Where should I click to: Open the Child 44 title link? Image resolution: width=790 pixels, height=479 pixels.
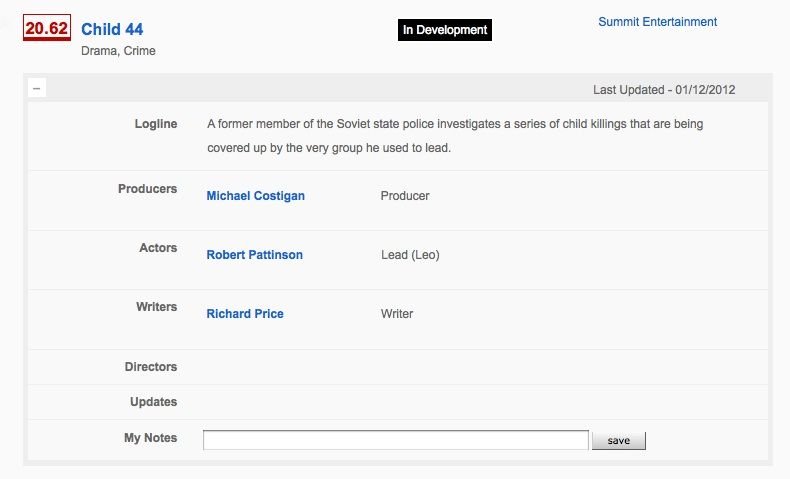point(112,30)
